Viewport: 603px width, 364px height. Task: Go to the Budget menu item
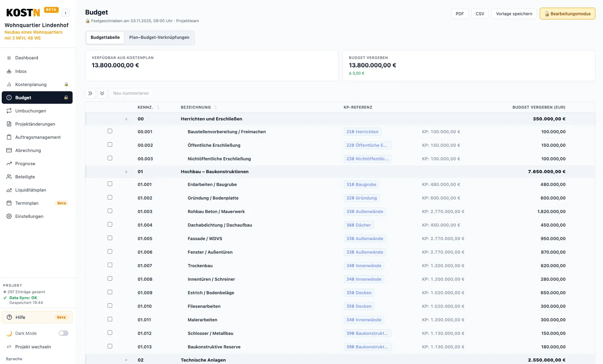37,98
